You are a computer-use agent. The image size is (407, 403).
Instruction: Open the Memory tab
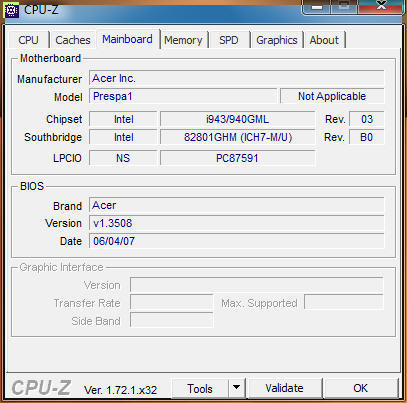point(183,40)
